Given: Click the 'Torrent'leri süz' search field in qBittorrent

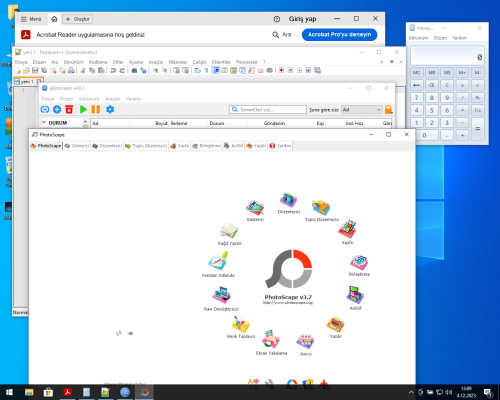Looking at the screenshot, I should tap(268, 109).
